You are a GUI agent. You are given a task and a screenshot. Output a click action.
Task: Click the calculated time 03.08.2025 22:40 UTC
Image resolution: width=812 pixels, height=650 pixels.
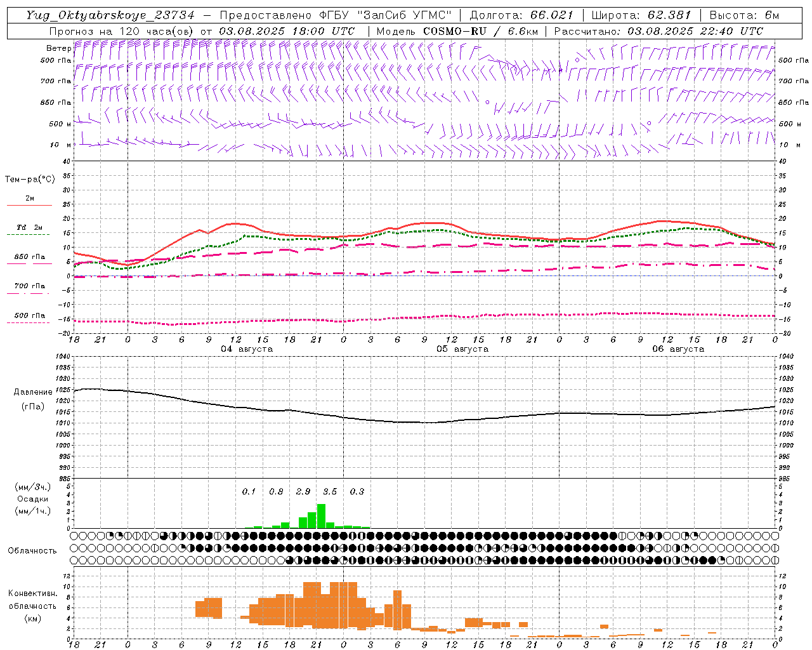click(x=695, y=31)
